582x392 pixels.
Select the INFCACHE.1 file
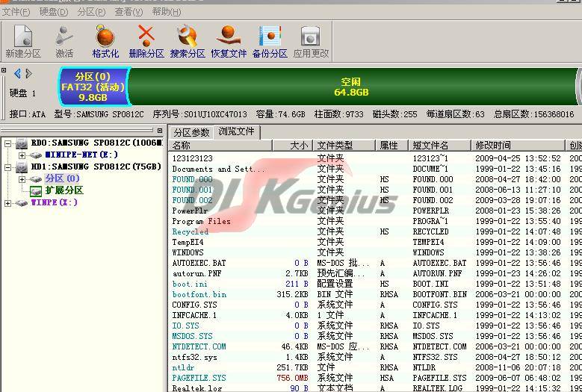pos(194,315)
